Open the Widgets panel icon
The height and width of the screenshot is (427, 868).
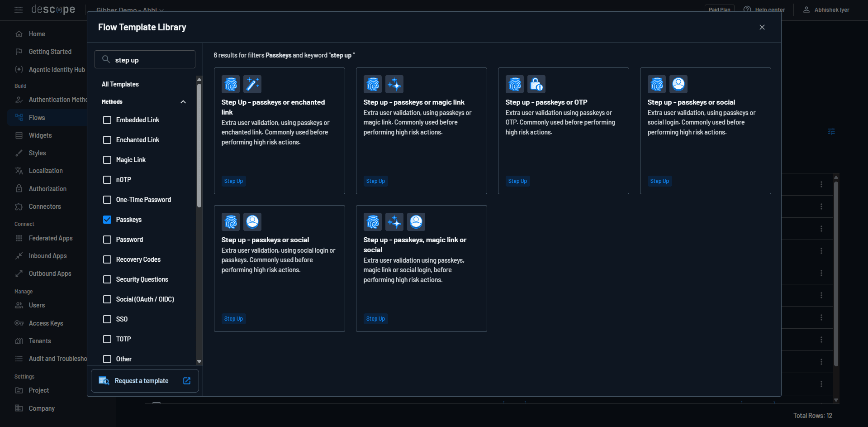click(19, 135)
